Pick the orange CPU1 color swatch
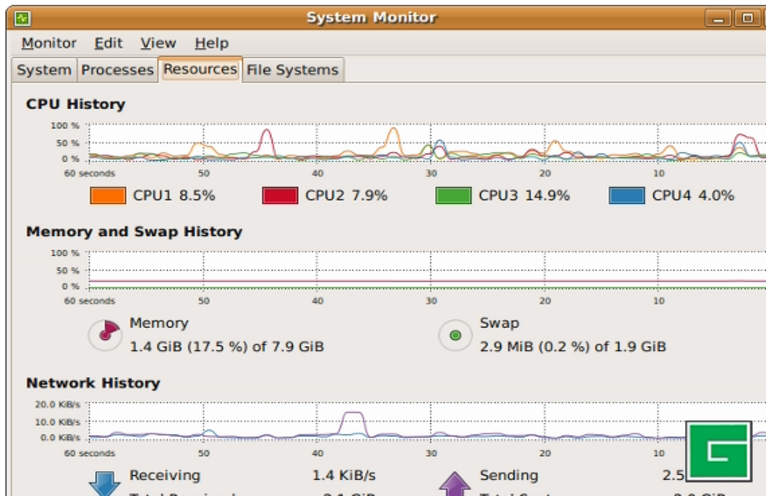The width and height of the screenshot is (766, 496). [108, 196]
